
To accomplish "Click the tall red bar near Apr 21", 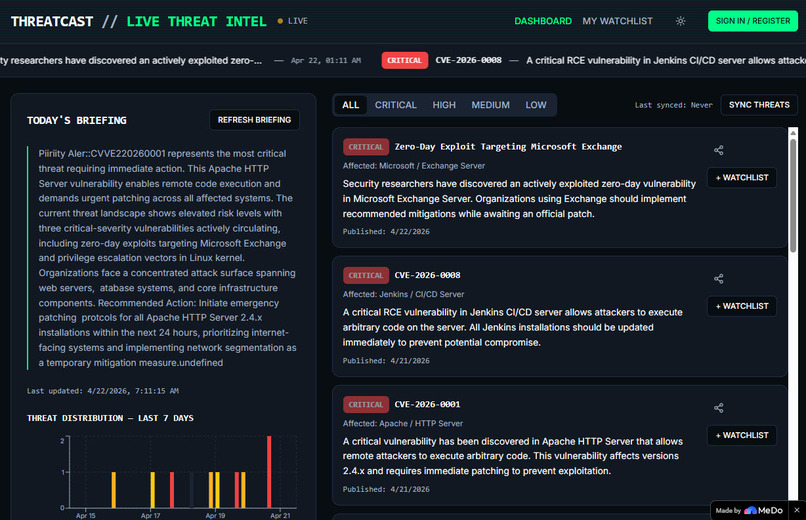I will click(x=269, y=472).
